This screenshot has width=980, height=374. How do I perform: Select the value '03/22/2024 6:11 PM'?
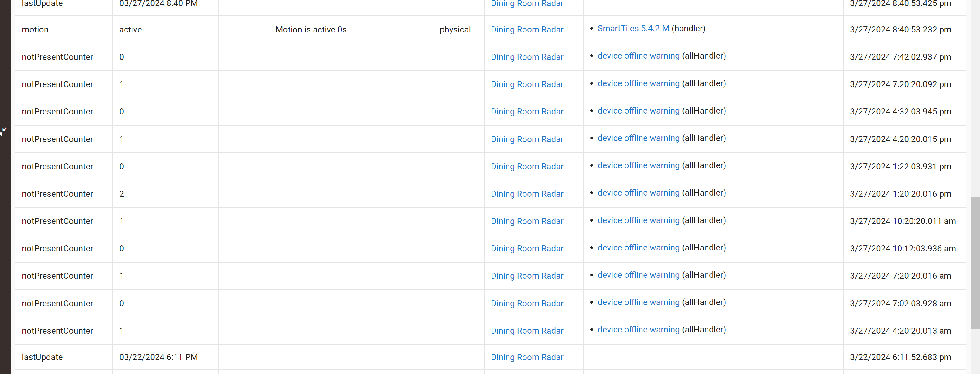coord(158,357)
